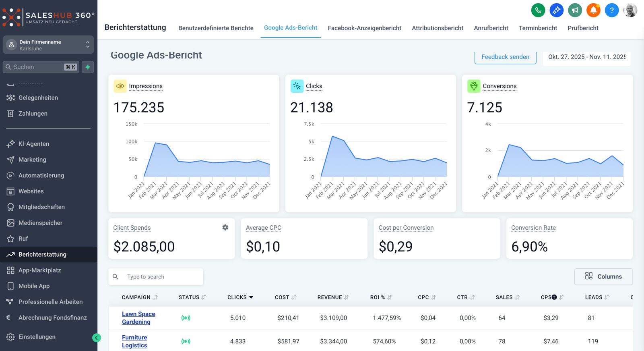
Task: Click the Impressions chart peak at Feb 2021
Action: pyautogui.click(x=155, y=143)
